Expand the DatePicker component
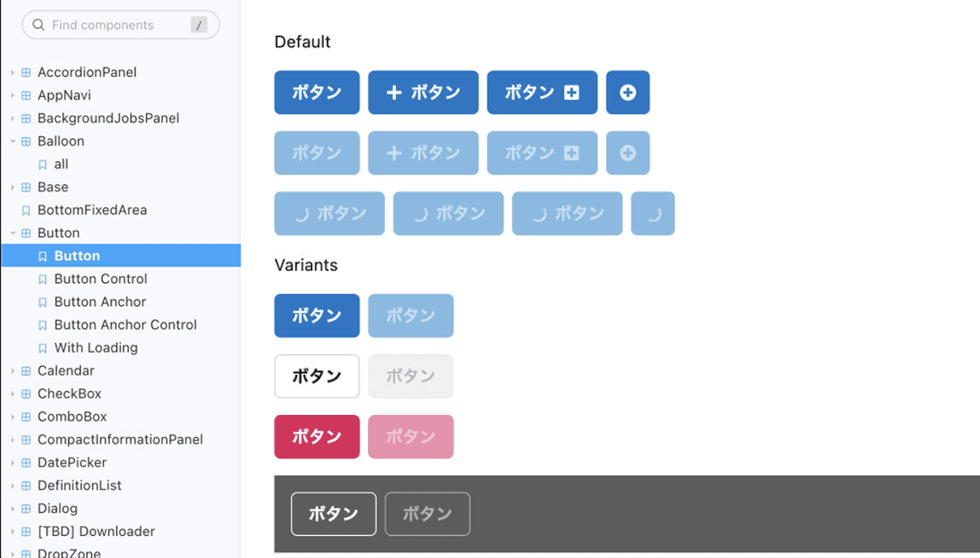The width and height of the screenshot is (980, 558). (x=13, y=463)
